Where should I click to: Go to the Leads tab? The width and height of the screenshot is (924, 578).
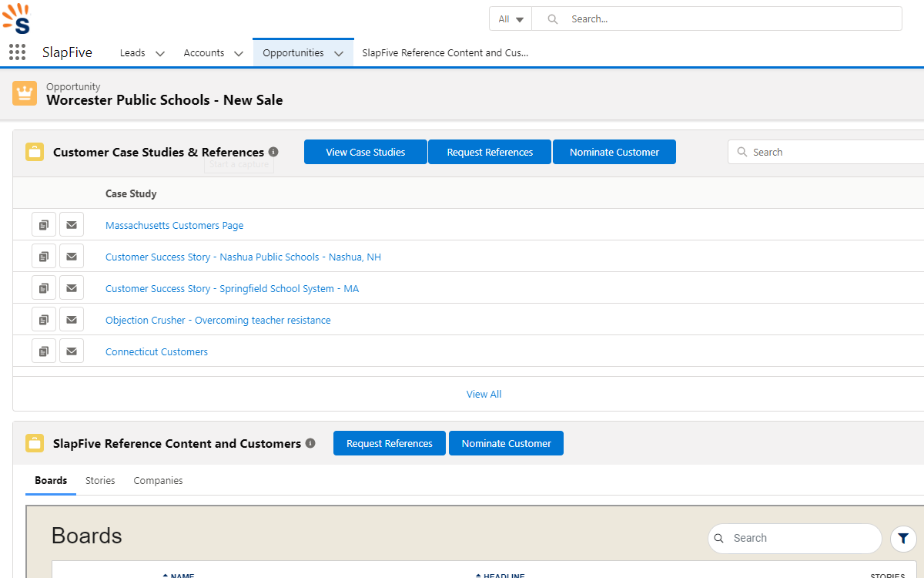(x=132, y=52)
